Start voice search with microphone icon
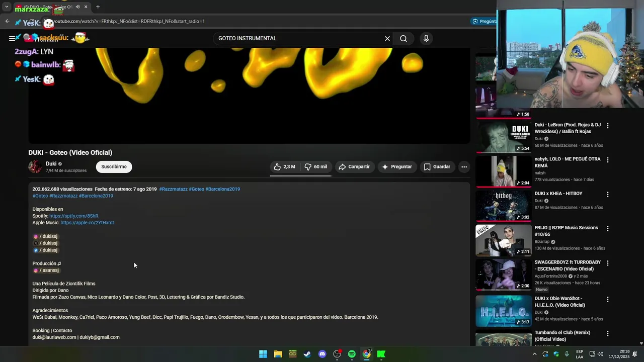This screenshot has width=644, height=362. [426, 38]
